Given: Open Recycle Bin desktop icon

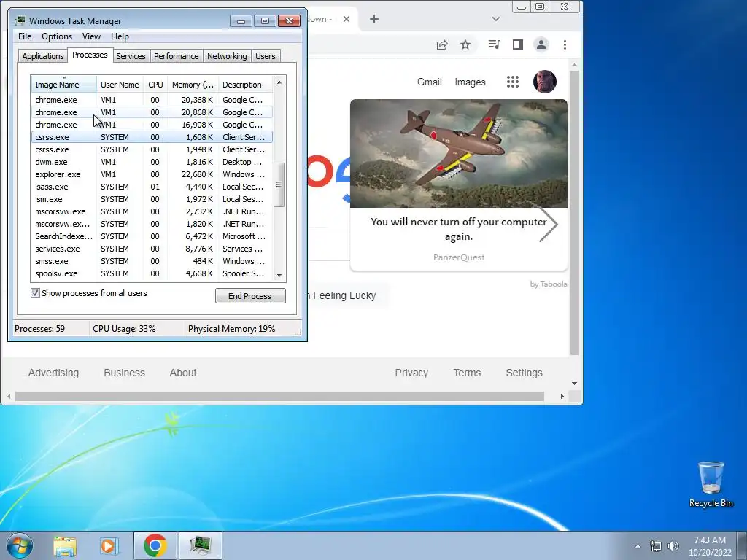Looking at the screenshot, I should [711, 484].
